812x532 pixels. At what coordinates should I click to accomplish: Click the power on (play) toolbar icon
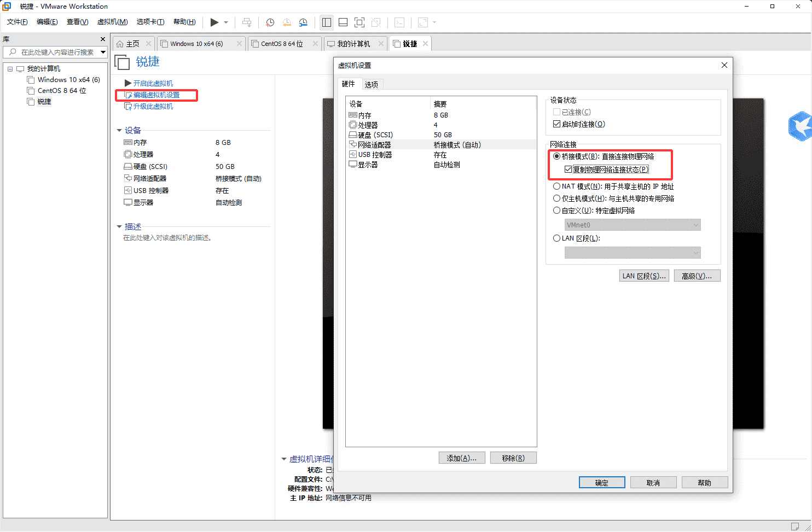point(214,22)
